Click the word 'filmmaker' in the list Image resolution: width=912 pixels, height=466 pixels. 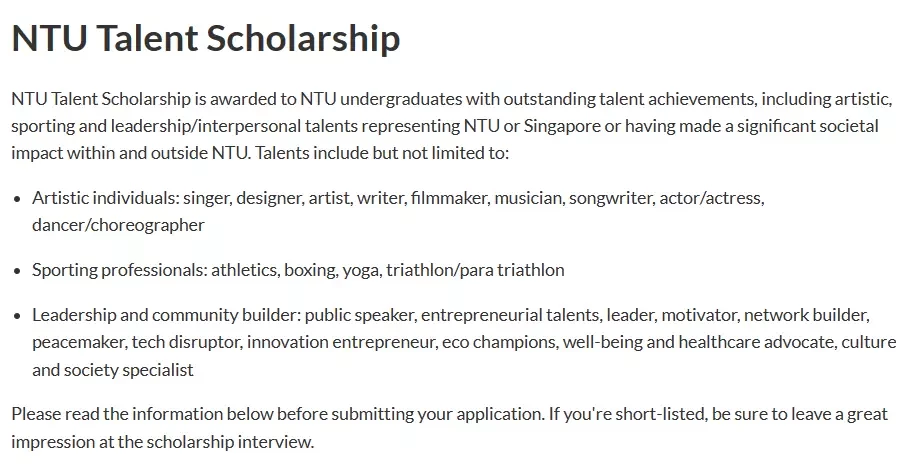450,198
